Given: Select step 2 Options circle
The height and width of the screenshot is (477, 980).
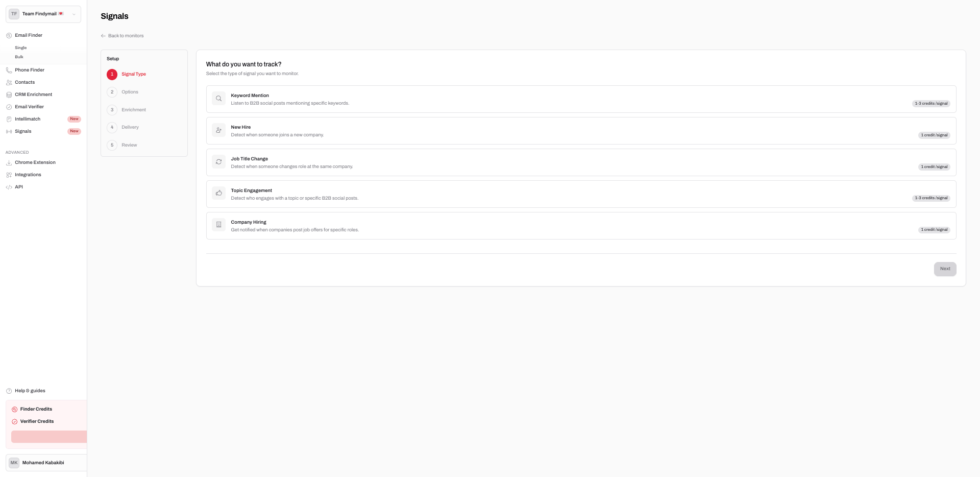Looking at the screenshot, I should click(112, 92).
